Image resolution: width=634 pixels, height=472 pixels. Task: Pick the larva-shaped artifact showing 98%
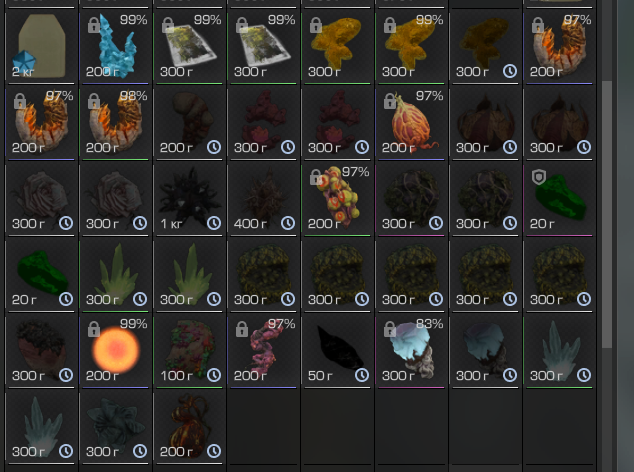(115, 122)
